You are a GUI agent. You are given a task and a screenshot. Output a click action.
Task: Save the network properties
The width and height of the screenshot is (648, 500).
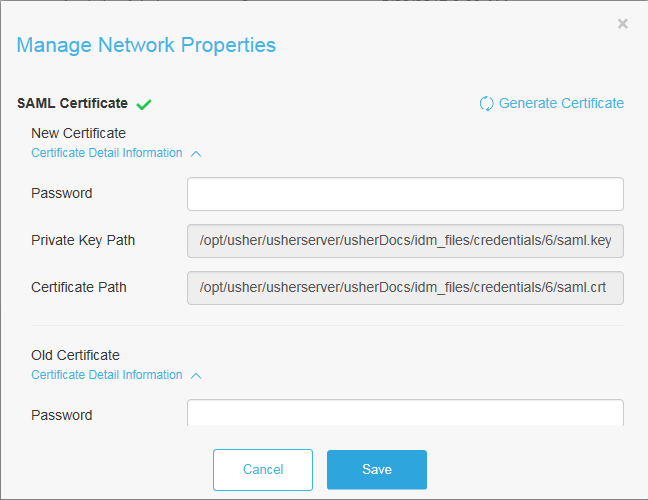pyautogui.click(x=377, y=470)
